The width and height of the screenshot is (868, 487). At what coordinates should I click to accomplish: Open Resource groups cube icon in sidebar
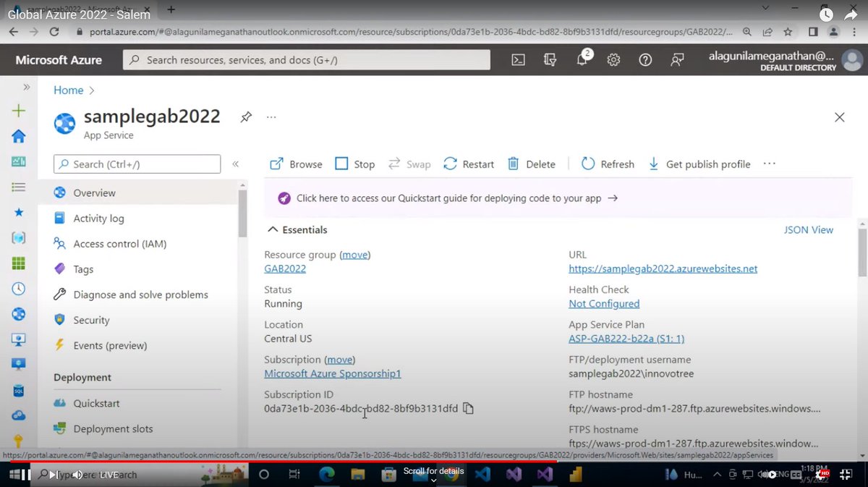[x=19, y=237]
